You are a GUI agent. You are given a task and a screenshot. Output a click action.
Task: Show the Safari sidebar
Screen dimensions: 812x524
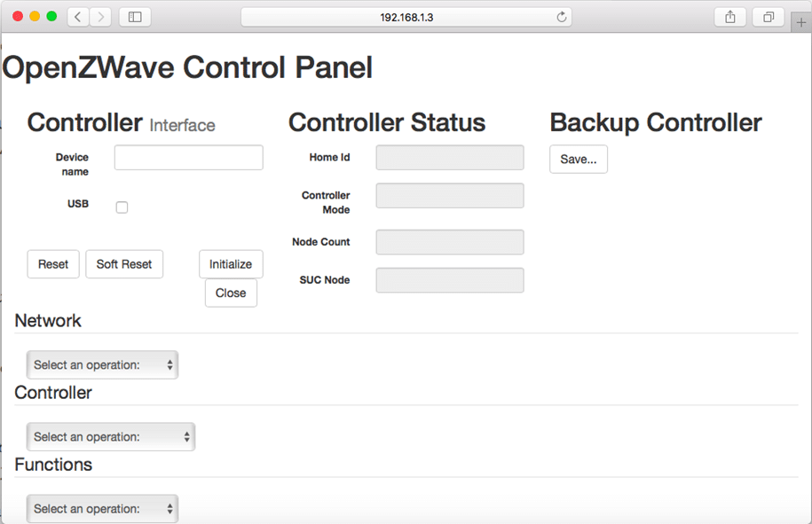pos(135,17)
